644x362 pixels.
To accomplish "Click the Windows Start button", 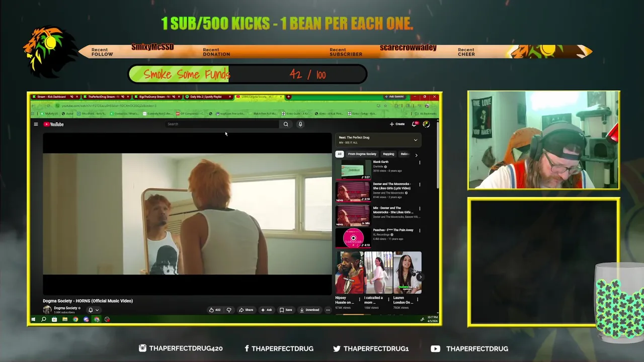I will [33, 319].
